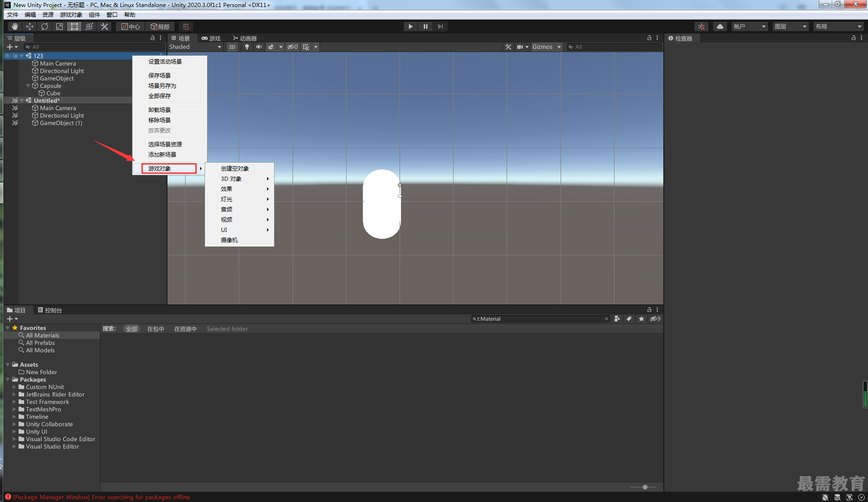Toggle scene audio speaker icon
Viewport: 868px width, 502px height.
[x=259, y=47]
